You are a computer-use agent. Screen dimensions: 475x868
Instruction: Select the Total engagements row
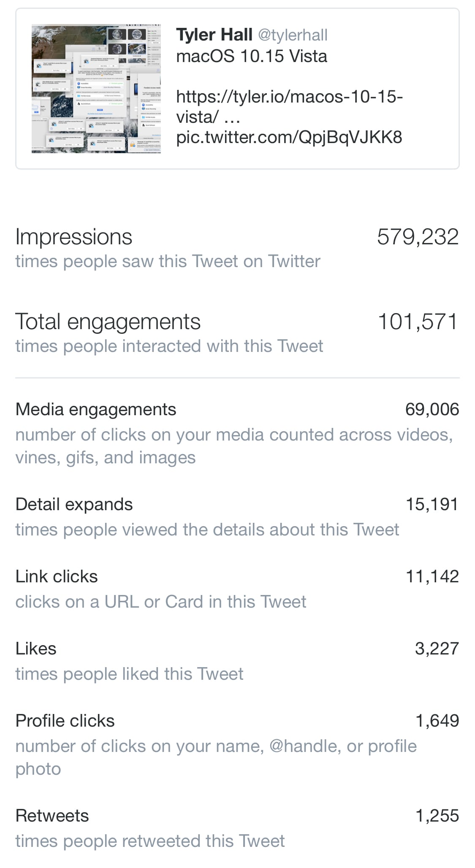coord(108,321)
